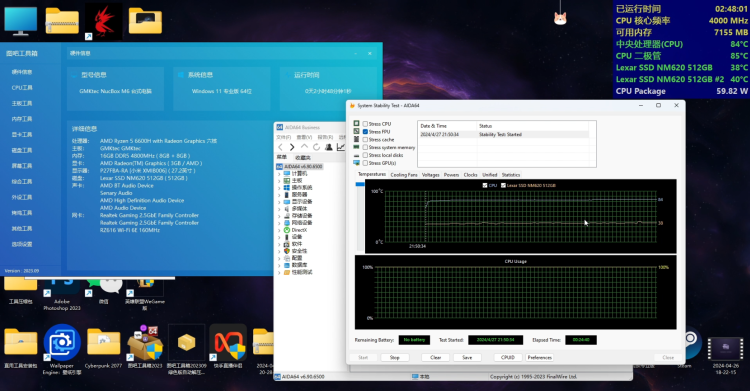
Task: Expand the 计算机 tree node arrow
Action: point(279,174)
